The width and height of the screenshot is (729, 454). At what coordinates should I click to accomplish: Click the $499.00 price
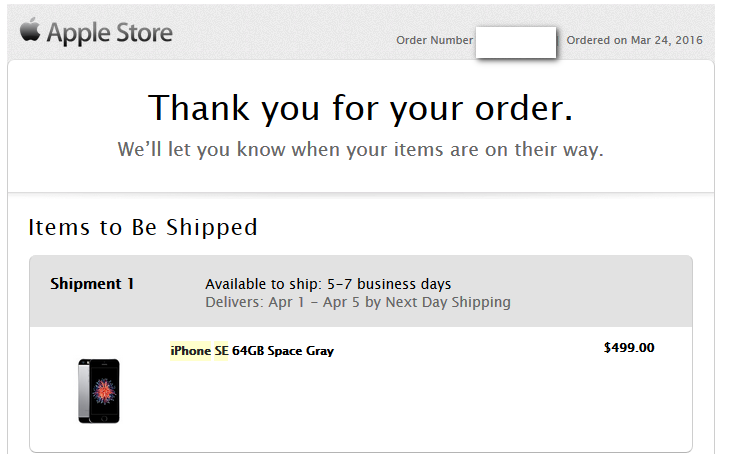(629, 348)
